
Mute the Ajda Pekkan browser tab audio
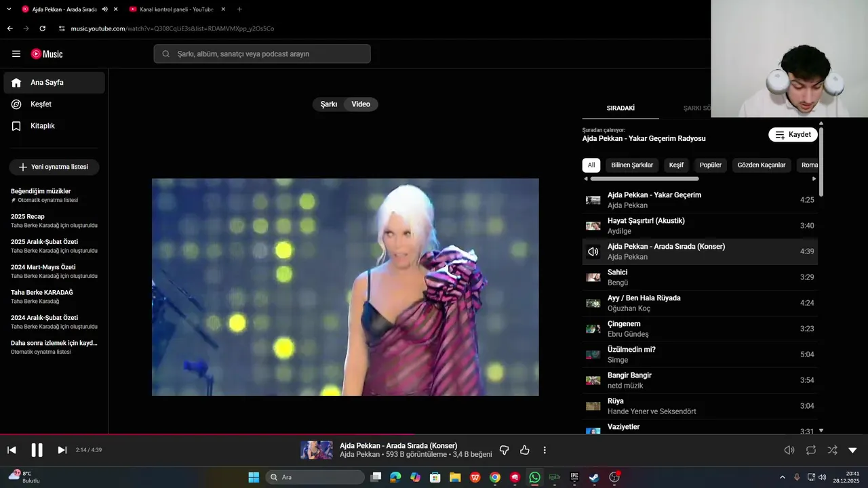click(x=104, y=9)
